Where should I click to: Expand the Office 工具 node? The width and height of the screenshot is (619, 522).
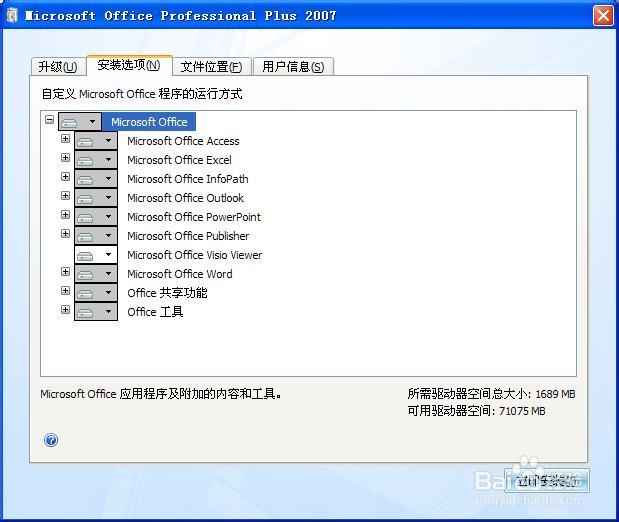(66, 309)
